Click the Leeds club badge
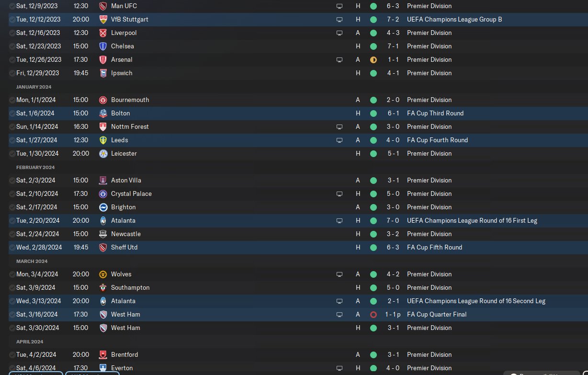The width and height of the screenshot is (588, 375). pos(103,140)
